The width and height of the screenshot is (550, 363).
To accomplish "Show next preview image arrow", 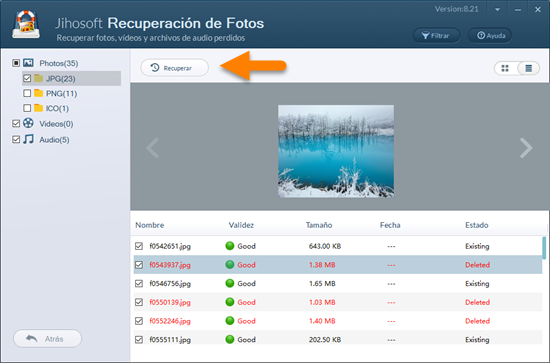I will click(x=525, y=148).
